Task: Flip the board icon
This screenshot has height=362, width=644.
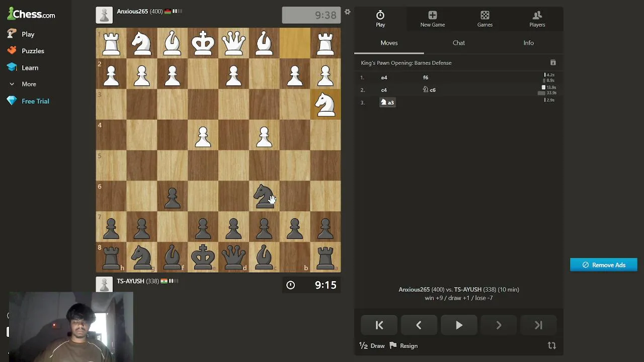Action: point(552,345)
